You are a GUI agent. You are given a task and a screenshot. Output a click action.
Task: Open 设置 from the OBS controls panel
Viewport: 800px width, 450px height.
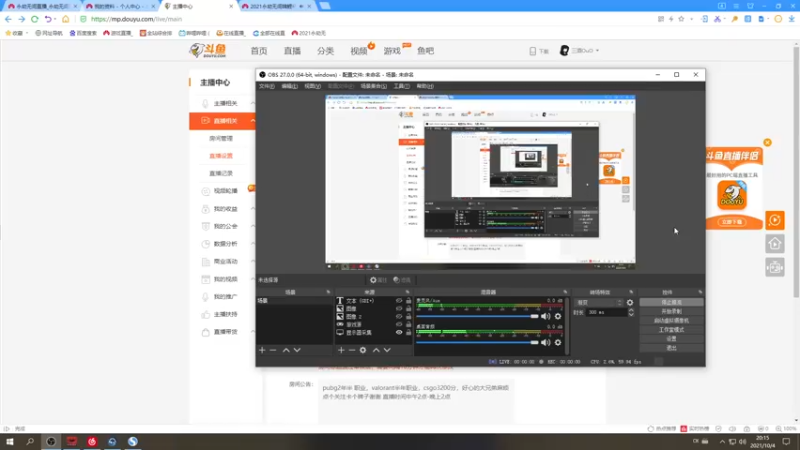[671, 339]
